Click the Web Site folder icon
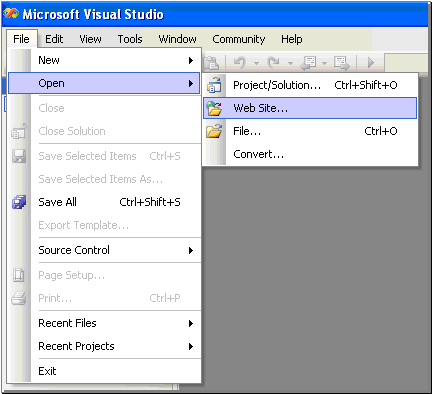 point(214,108)
